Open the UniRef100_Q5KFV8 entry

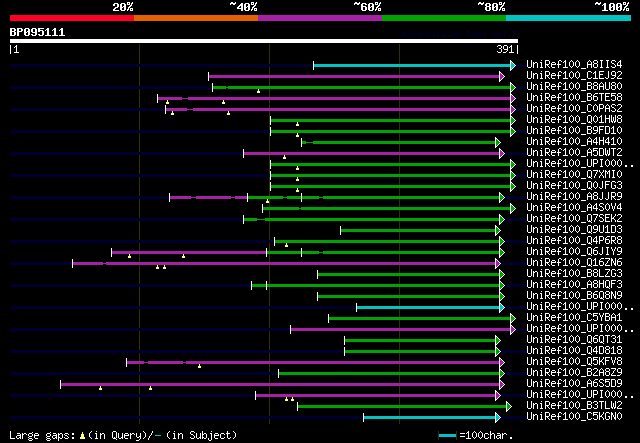point(574,362)
